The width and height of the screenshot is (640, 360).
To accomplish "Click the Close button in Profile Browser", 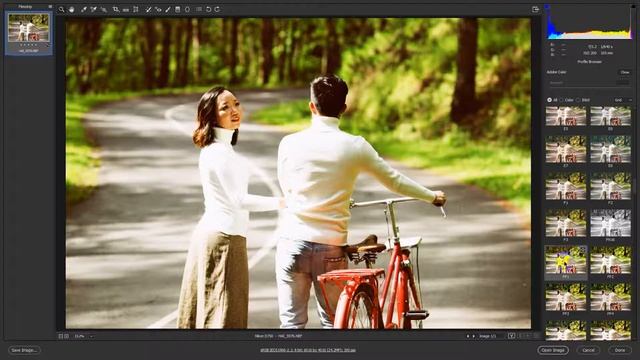I will point(625,72).
